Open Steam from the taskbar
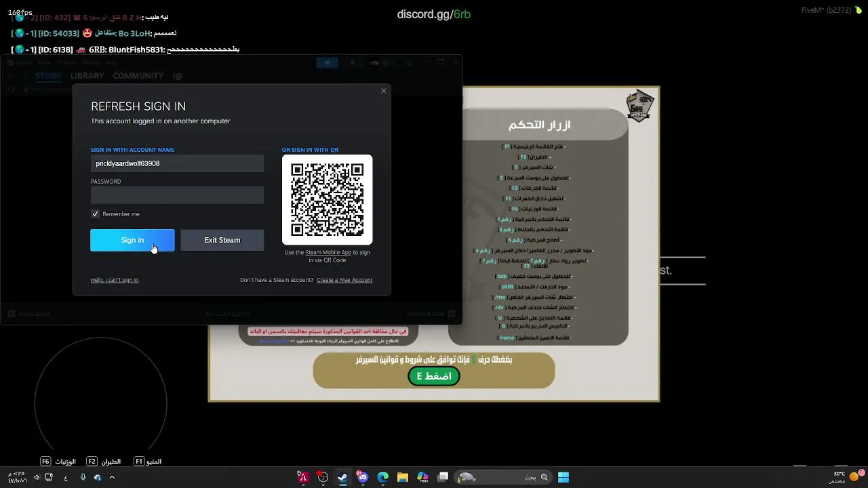The width and height of the screenshot is (868, 488). point(342,477)
